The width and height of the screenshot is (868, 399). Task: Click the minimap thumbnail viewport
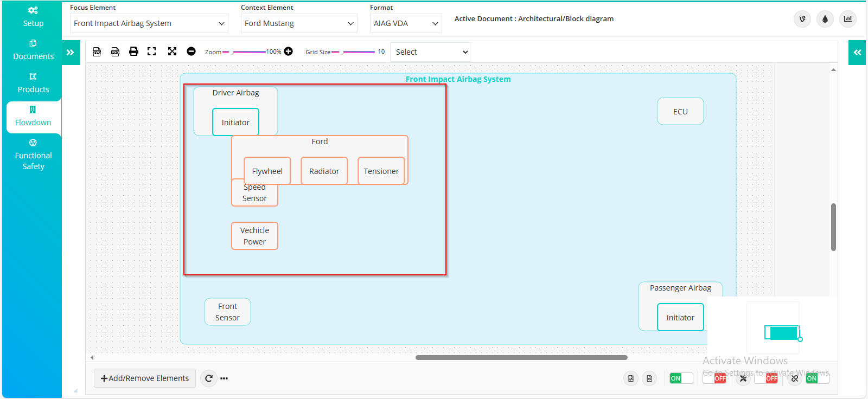pyautogui.click(x=782, y=332)
